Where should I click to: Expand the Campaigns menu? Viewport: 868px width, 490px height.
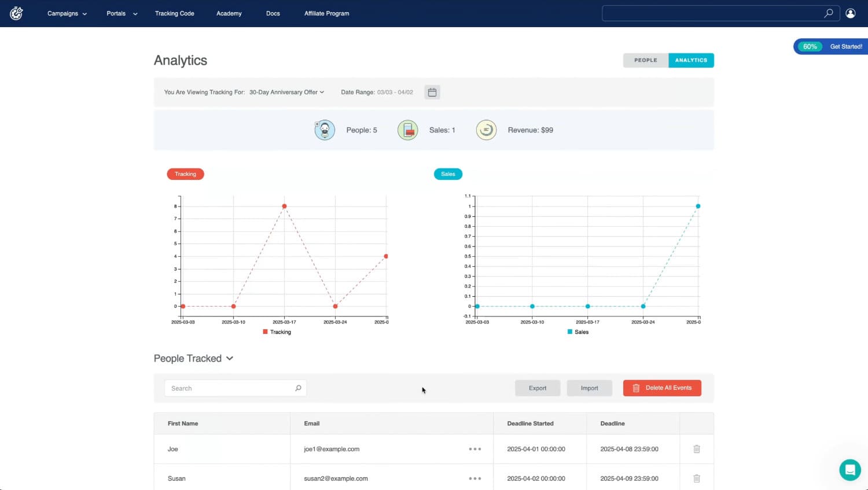[67, 13]
